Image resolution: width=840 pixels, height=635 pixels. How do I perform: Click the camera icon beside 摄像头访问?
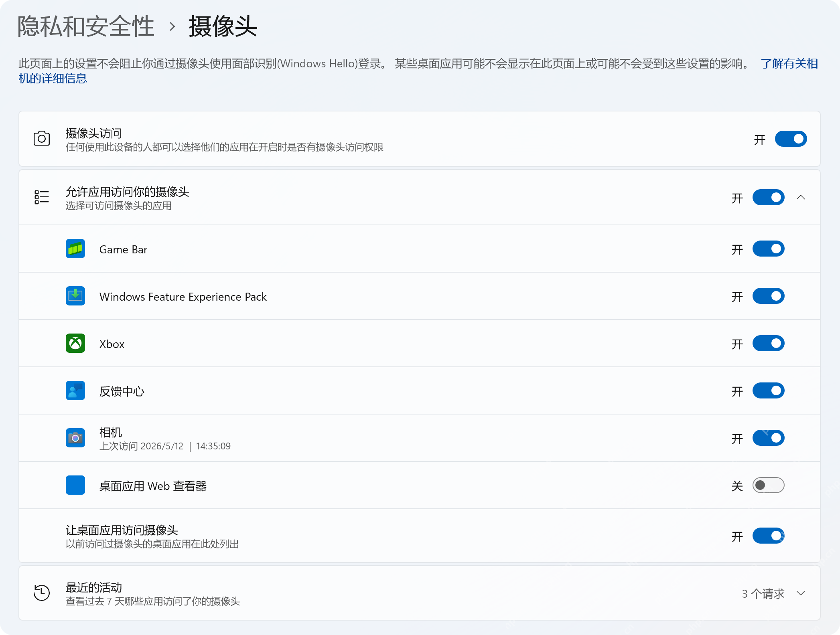click(x=42, y=139)
